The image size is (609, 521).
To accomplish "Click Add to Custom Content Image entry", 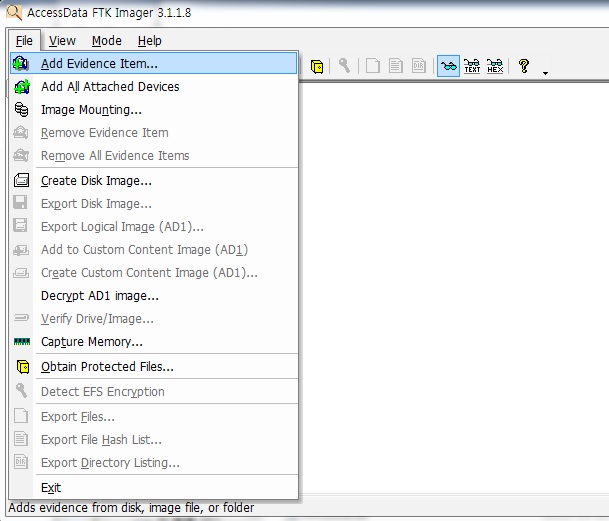I will 153,249.
